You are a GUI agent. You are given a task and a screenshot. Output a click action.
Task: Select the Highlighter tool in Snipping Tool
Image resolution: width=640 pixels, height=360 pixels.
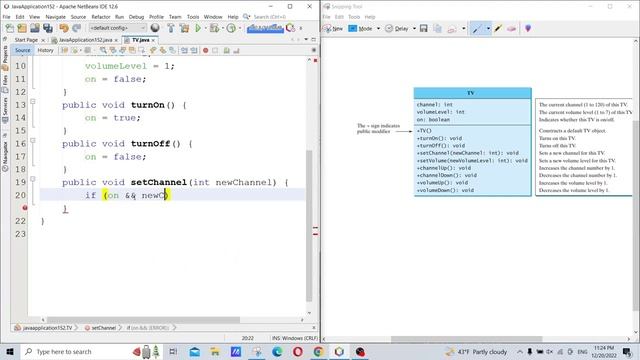point(498,28)
